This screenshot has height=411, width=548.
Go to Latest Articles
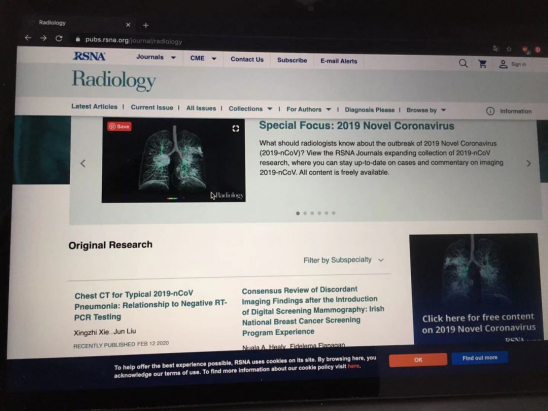click(94, 106)
